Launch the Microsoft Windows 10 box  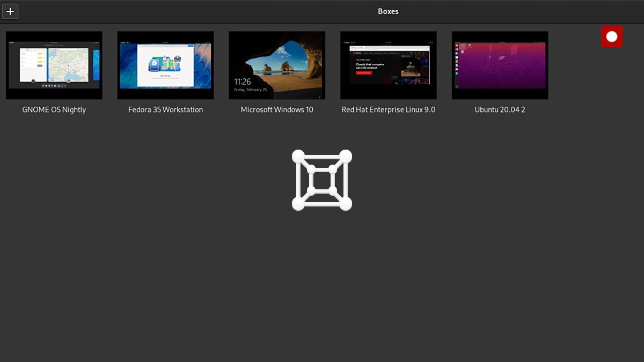[277, 65]
